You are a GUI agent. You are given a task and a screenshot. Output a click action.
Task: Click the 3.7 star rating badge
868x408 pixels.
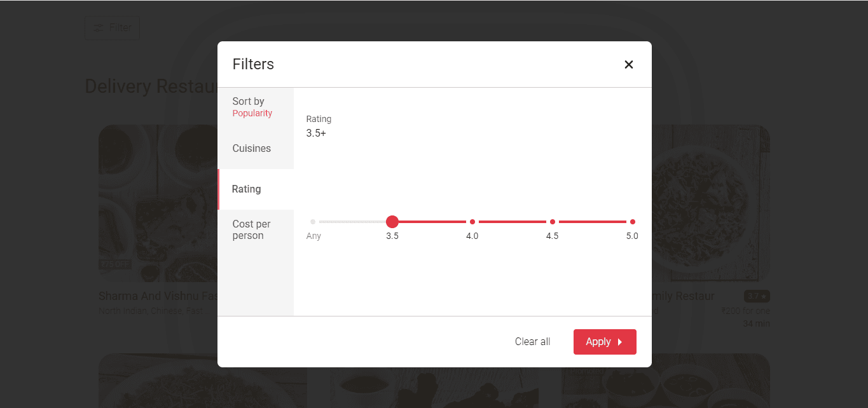[757, 296]
